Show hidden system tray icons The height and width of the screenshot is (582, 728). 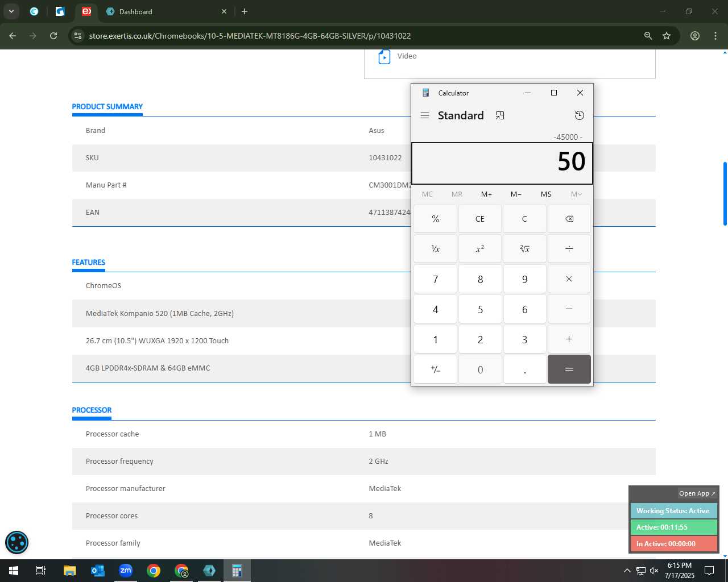pyautogui.click(x=627, y=571)
